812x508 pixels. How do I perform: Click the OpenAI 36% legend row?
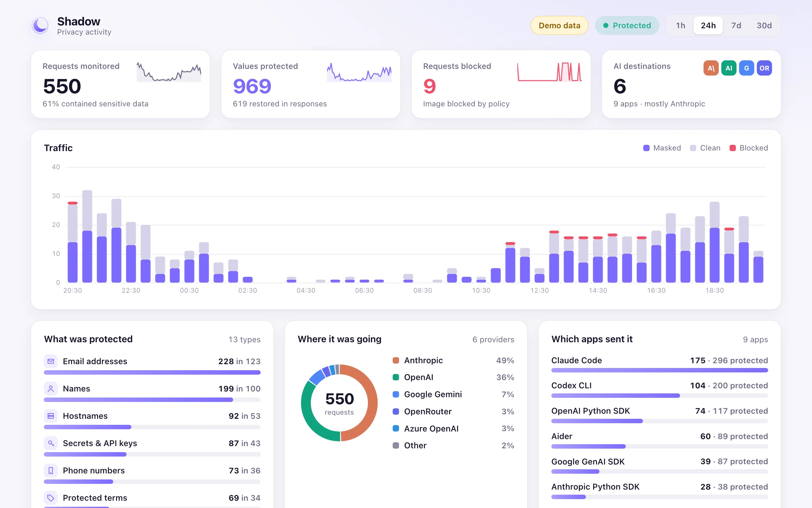[453, 377]
